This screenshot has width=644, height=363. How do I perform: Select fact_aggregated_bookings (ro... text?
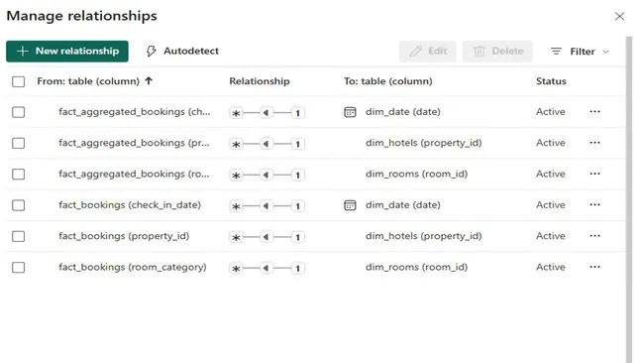pos(134,174)
